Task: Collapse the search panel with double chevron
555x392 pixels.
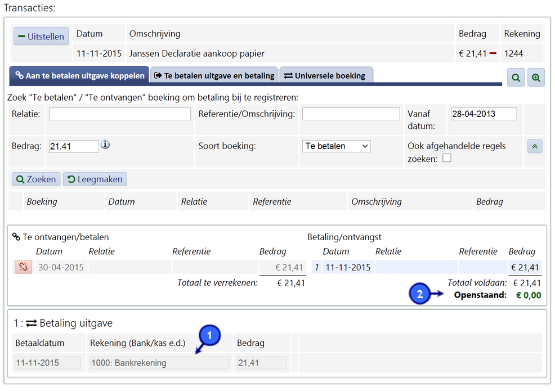Action: coord(535,146)
